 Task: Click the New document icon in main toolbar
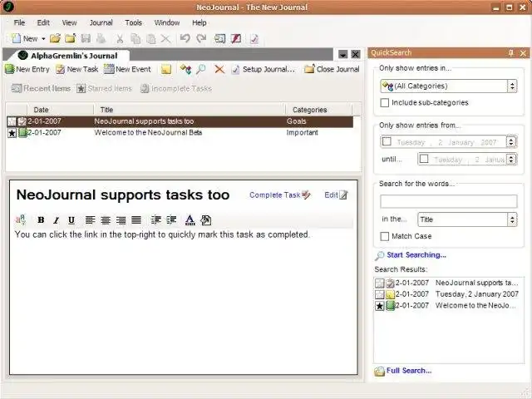click(16, 39)
